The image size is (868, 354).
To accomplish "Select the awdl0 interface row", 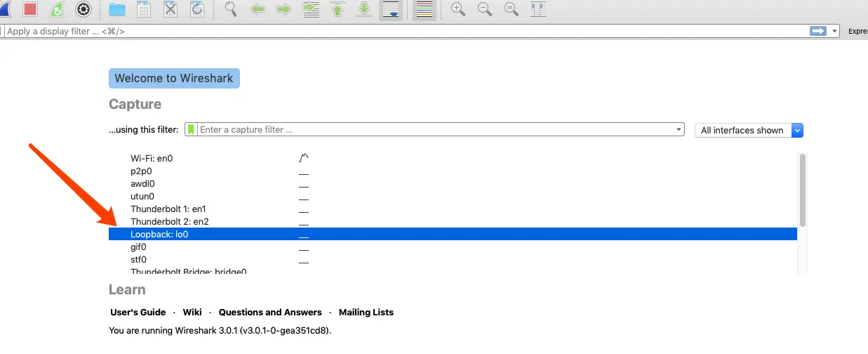I will [x=453, y=183].
